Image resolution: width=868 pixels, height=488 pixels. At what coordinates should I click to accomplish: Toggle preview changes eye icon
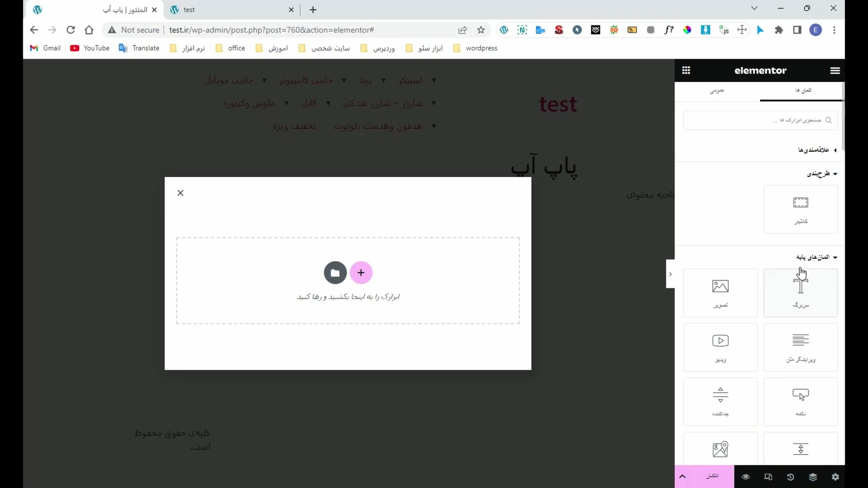click(745, 477)
